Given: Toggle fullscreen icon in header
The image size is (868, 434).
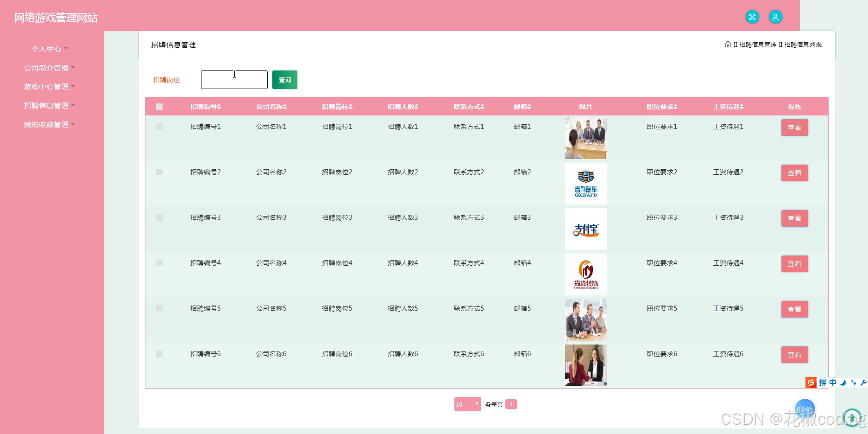Looking at the screenshot, I should coord(752,17).
